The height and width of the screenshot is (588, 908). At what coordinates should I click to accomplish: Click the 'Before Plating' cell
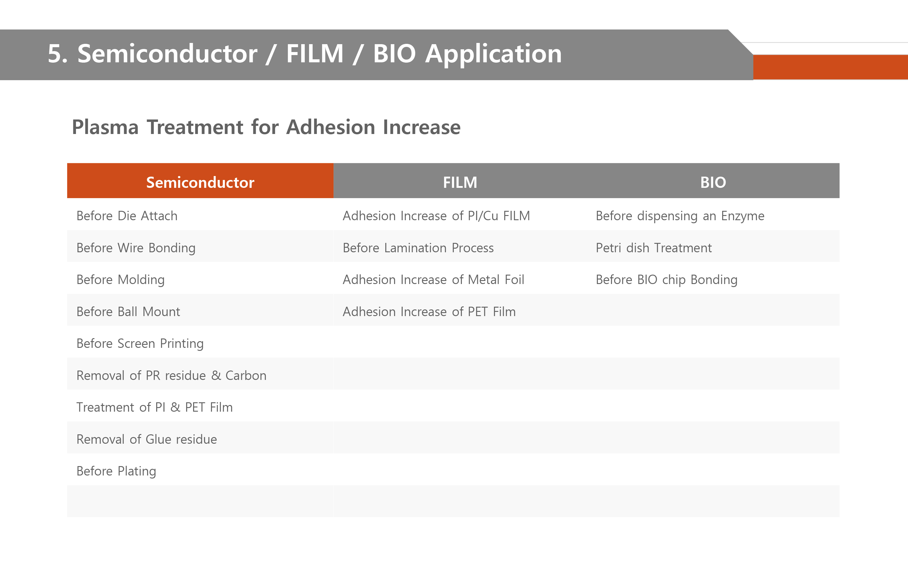tap(116, 471)
